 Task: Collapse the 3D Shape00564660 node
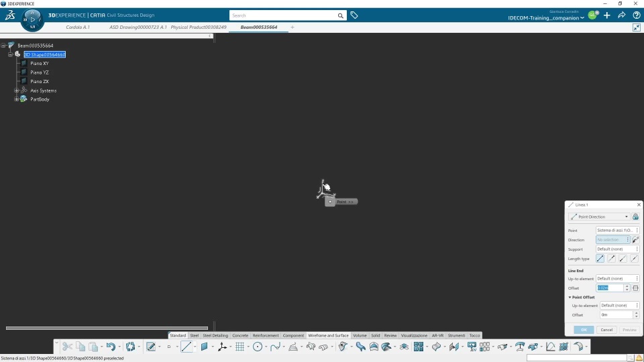tap(10, 54)
